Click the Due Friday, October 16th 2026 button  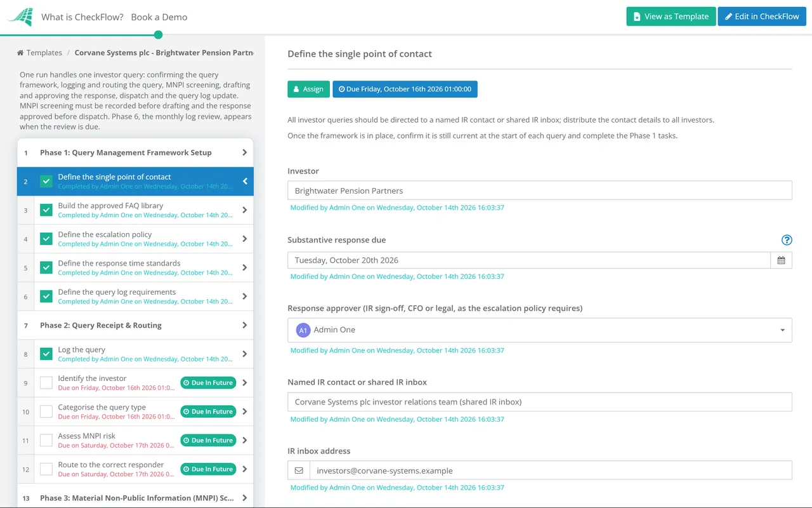[x=405, y=89]
